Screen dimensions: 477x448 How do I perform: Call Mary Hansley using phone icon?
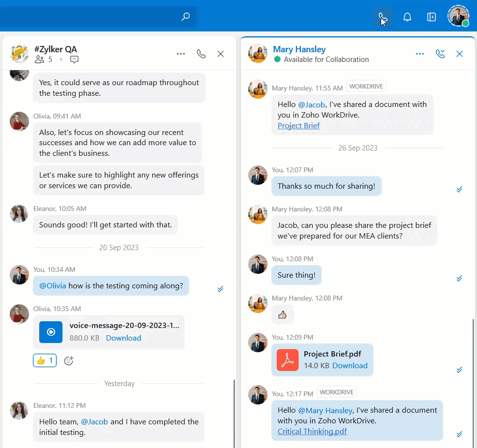point(440,54)
